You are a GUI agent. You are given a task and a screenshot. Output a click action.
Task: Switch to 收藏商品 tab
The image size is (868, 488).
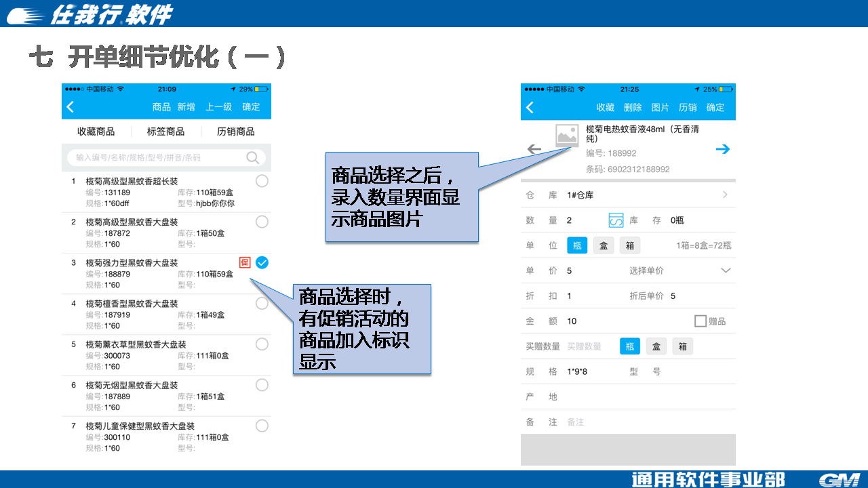click(96, 131)
